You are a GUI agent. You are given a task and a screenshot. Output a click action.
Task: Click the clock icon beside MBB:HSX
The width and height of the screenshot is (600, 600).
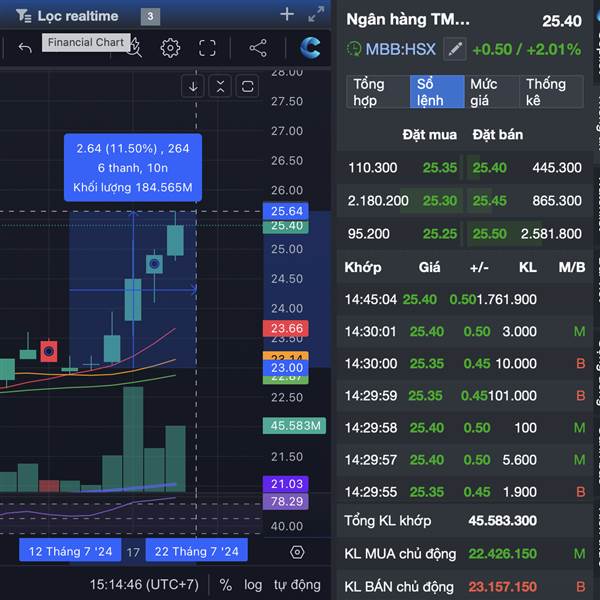tap(354, 49)
